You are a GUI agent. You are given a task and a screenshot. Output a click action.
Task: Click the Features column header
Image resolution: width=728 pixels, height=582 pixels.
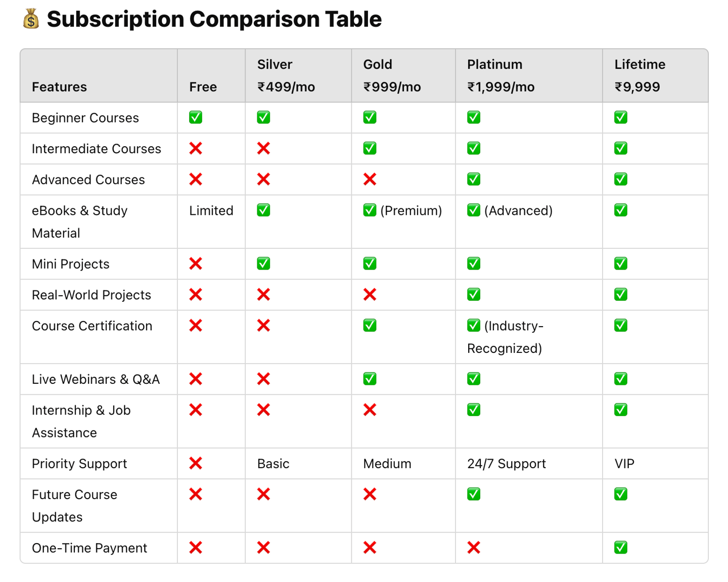[x=59, y=87]
